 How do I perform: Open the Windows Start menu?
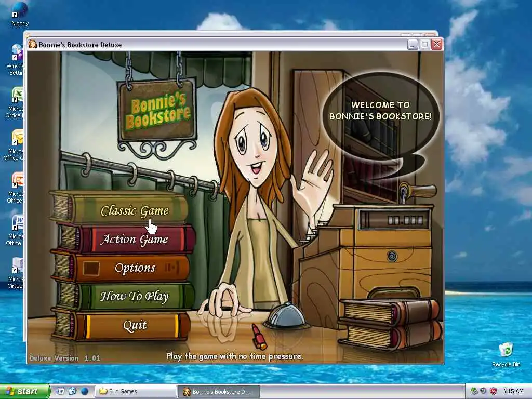(x=25, y=391)
